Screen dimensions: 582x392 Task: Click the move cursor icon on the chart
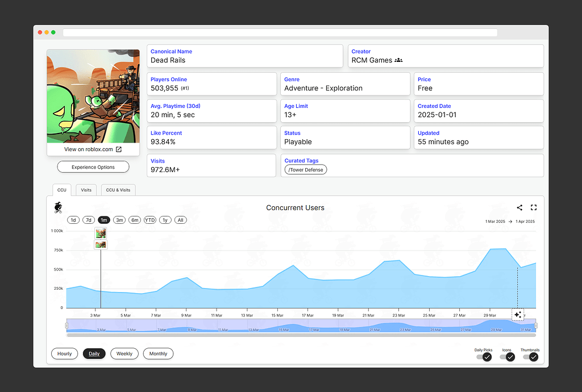coord(518,314)
